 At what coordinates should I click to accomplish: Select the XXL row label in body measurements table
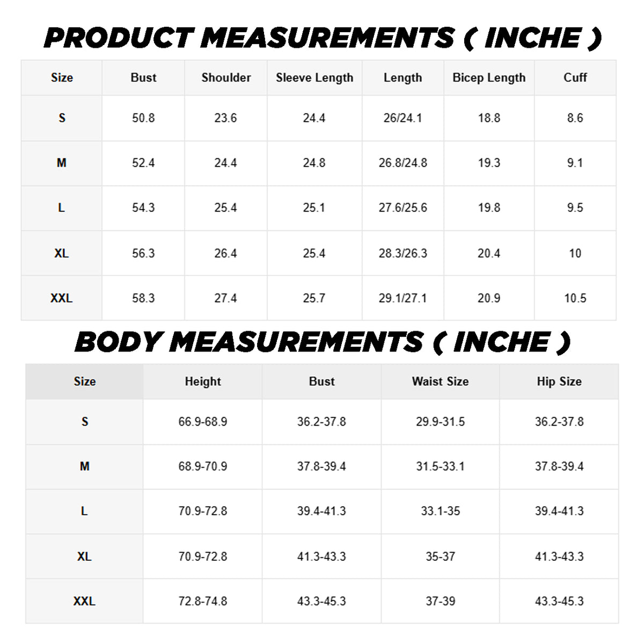pos(84,601)
